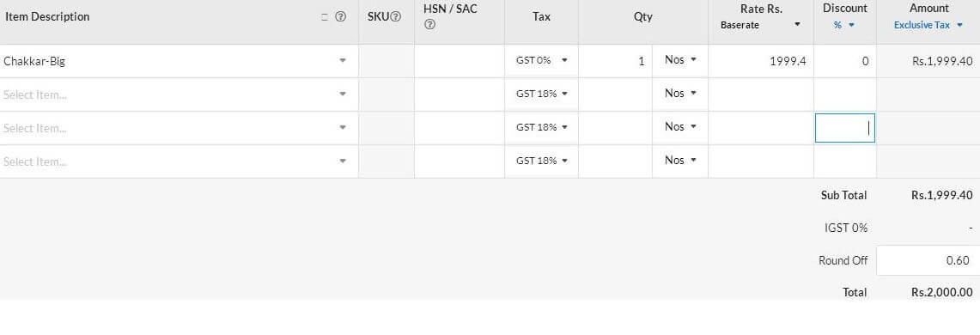Click Round Off value field

point(928,260)
